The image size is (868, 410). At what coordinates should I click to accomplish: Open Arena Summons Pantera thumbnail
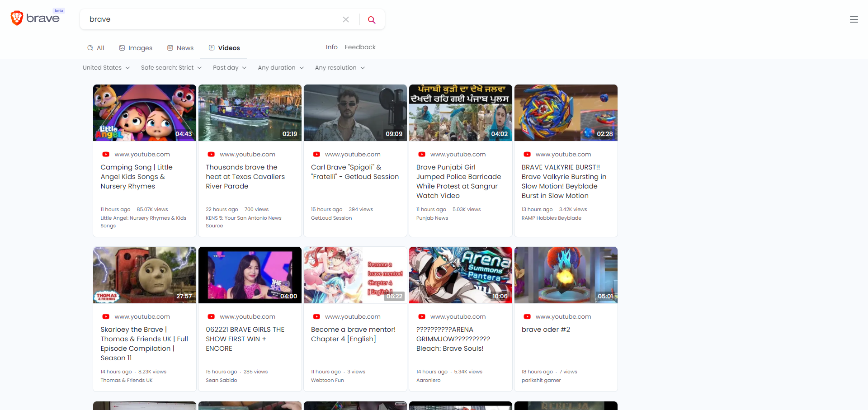[461, 275]
